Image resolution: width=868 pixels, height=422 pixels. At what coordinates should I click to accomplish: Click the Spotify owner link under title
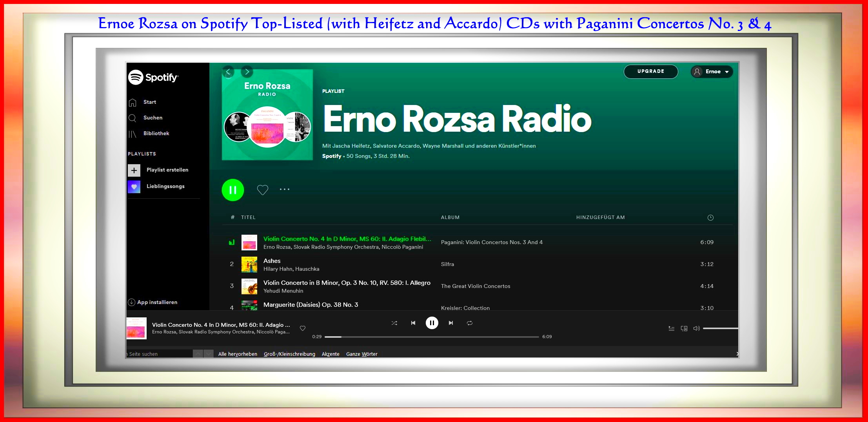[332, 156]
